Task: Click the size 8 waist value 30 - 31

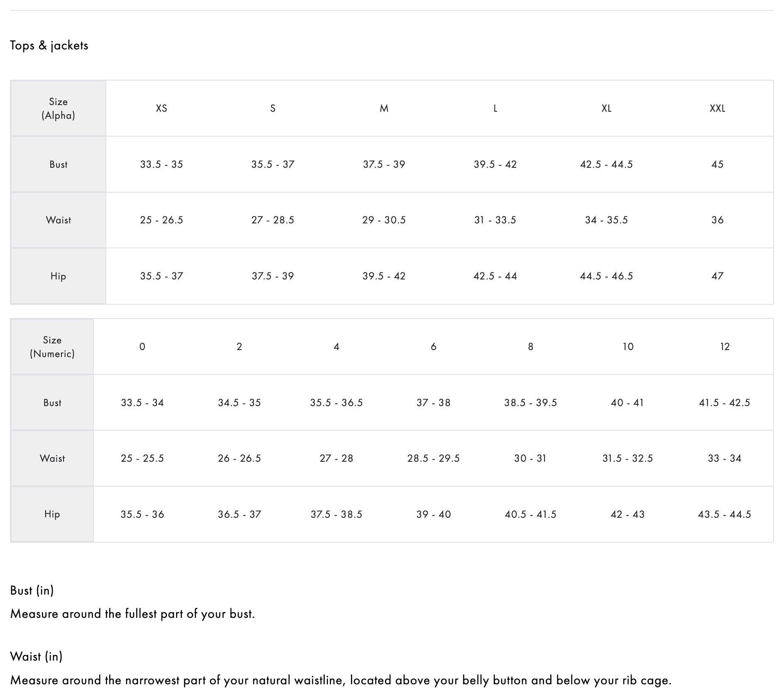Action: pyautogui.click(x=530, y=458)
